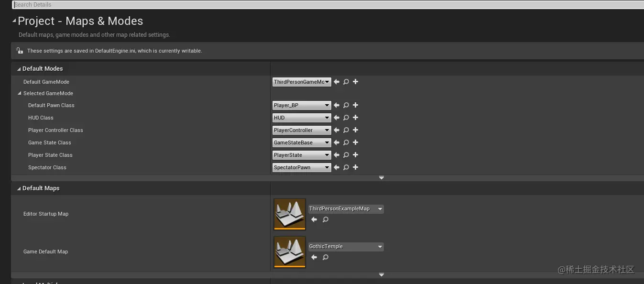
Task: Click the writable lock icon
Action: 20,50
